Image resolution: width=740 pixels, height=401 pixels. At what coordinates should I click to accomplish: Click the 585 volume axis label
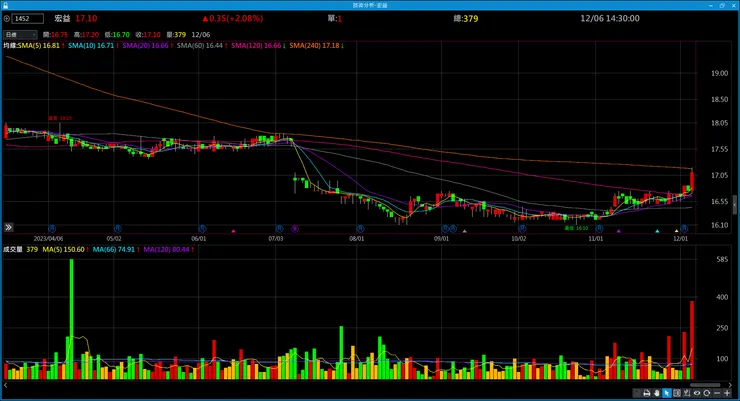click(x=722, y=259)
